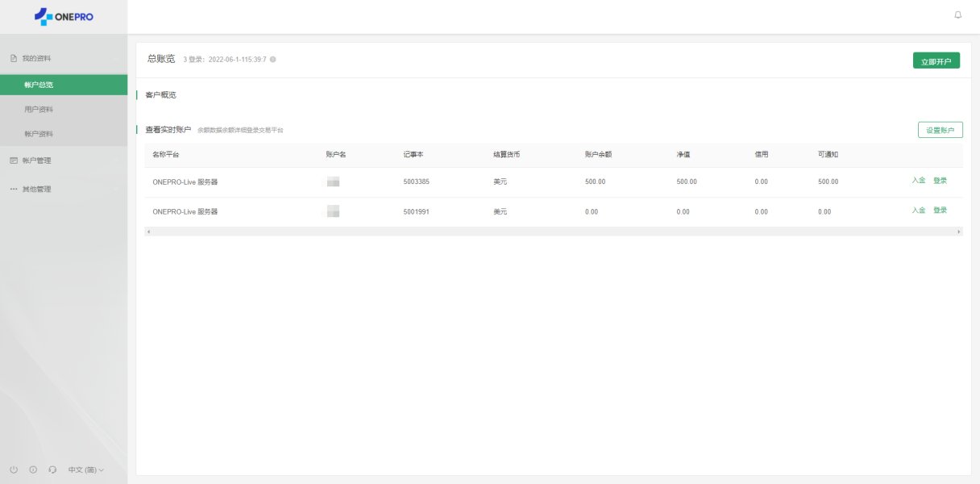
Task: Click the 账户名 column header
Action: 335,154
